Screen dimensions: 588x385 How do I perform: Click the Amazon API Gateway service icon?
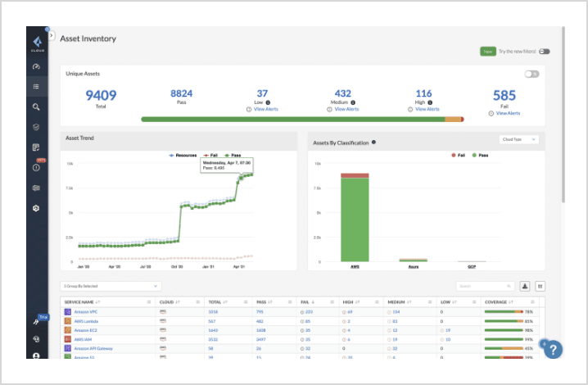point(67,348)
